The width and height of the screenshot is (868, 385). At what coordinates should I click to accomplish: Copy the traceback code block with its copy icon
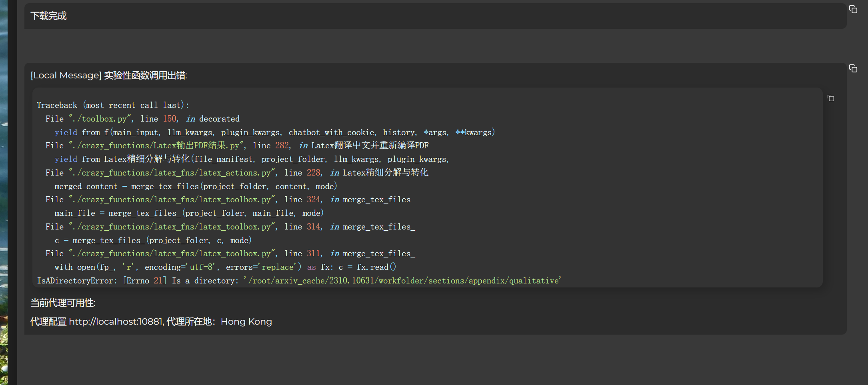click(830, 98)
